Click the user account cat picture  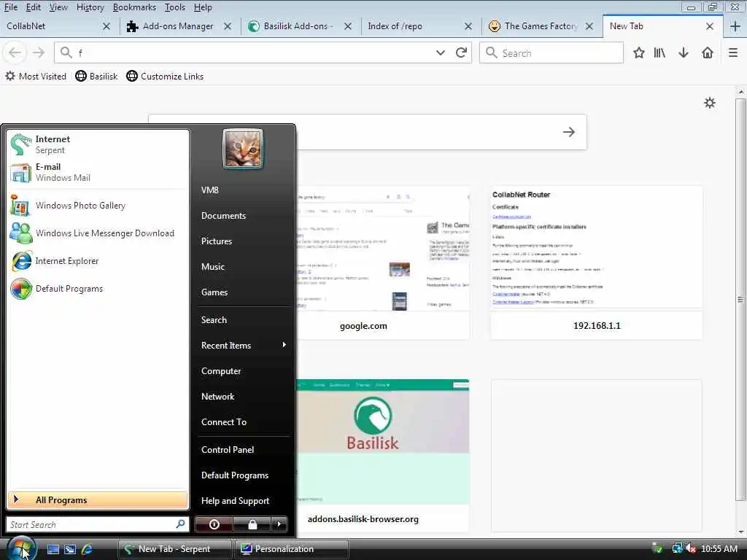coord(243,149)
